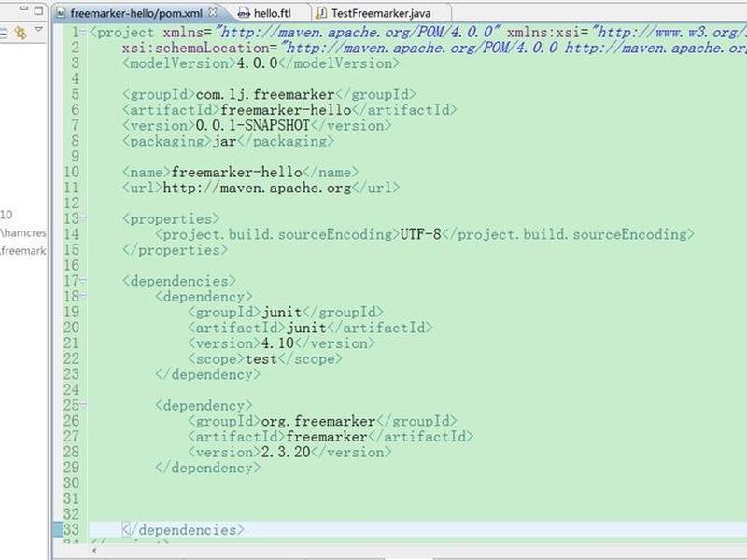Click the modelVersion value 4.0.0

(x=257, y=63)
